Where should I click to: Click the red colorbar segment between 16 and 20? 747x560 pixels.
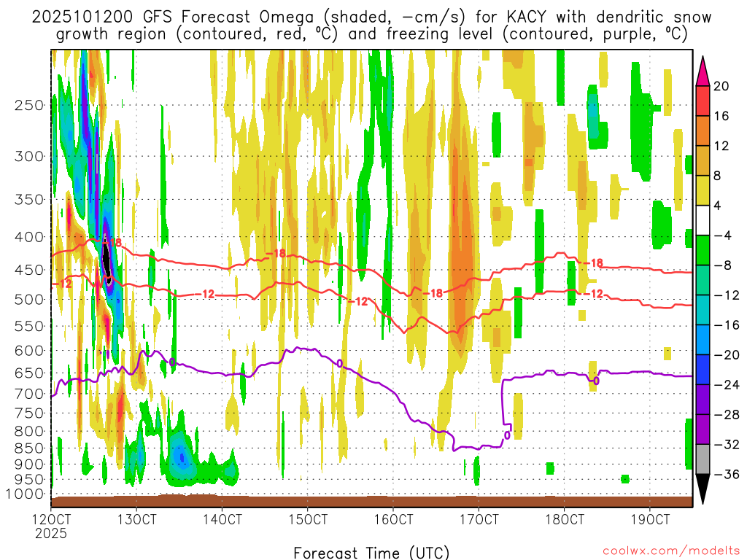click(703, 101)
